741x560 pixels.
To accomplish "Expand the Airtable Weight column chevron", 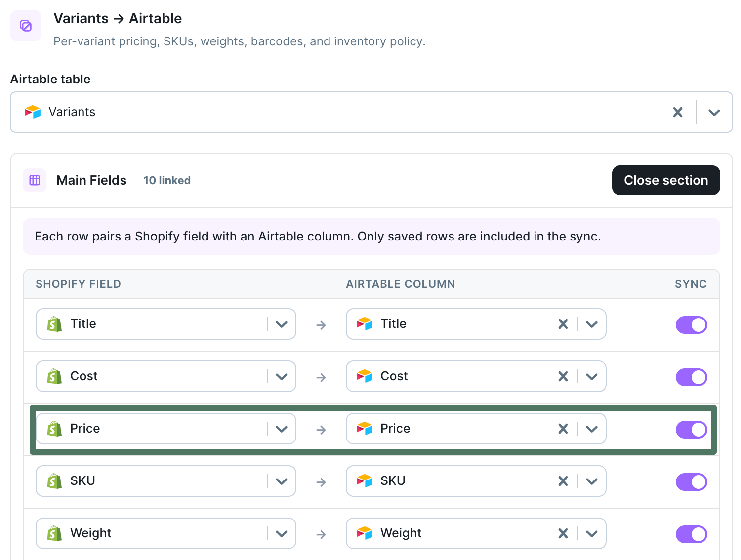I will click(592, 534).
